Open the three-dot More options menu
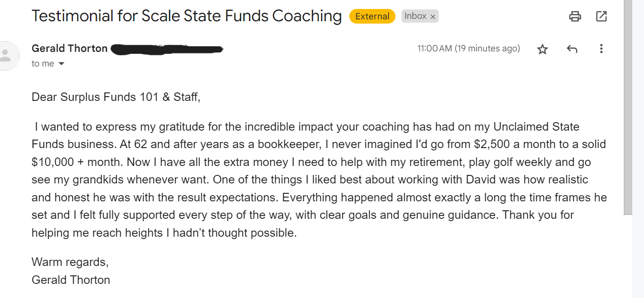Image resolution: width=644 pixels, height=298 pixels. tap(601, 49)
